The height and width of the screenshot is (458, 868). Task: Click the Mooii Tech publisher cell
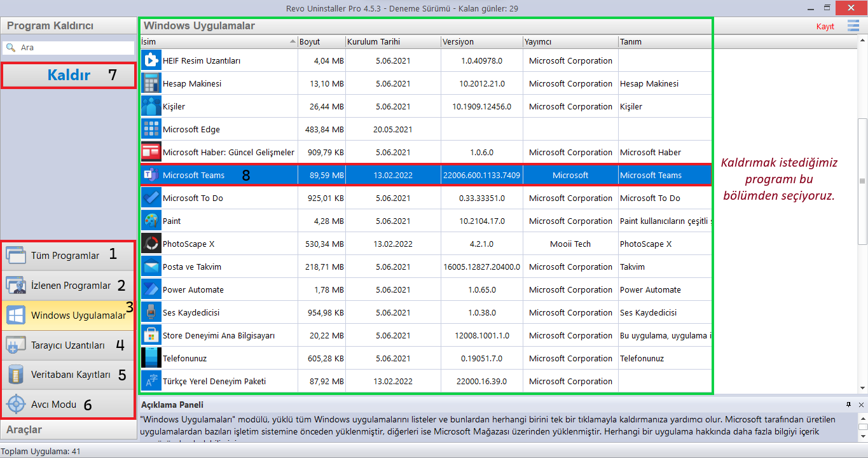(570, 244)
